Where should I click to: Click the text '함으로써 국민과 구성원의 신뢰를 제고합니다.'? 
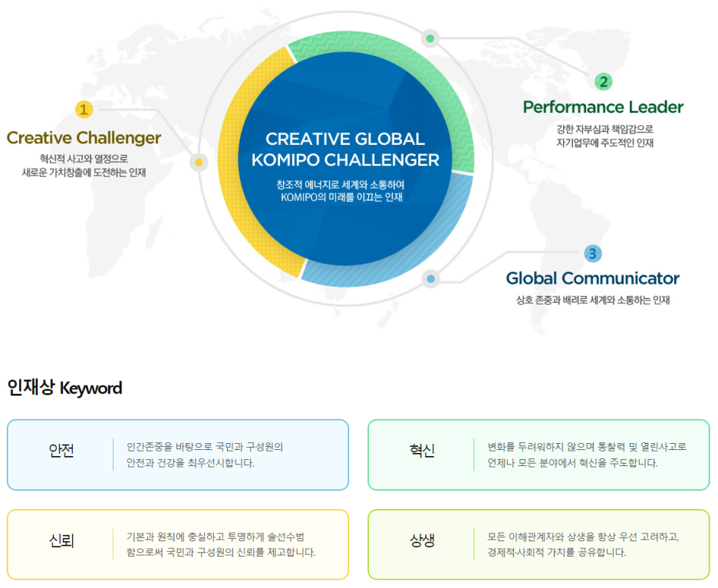(221, 552)
